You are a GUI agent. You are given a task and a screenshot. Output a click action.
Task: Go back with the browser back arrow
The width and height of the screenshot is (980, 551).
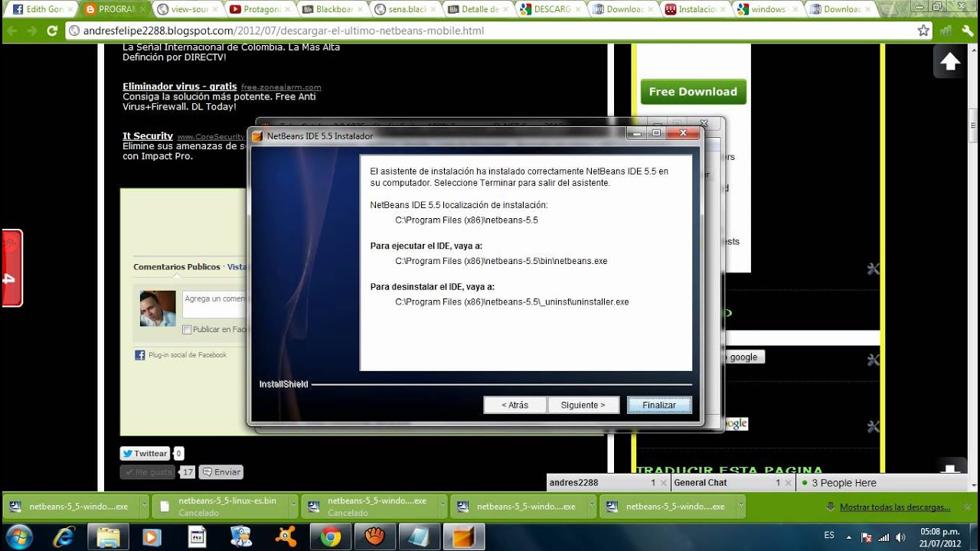(x=13, y=31)
